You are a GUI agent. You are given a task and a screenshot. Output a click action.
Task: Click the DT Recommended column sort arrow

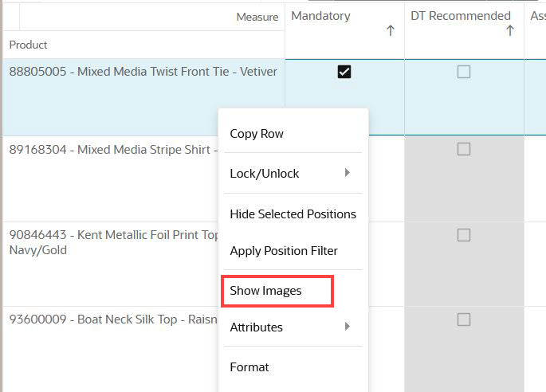click(x=510, y=30)
